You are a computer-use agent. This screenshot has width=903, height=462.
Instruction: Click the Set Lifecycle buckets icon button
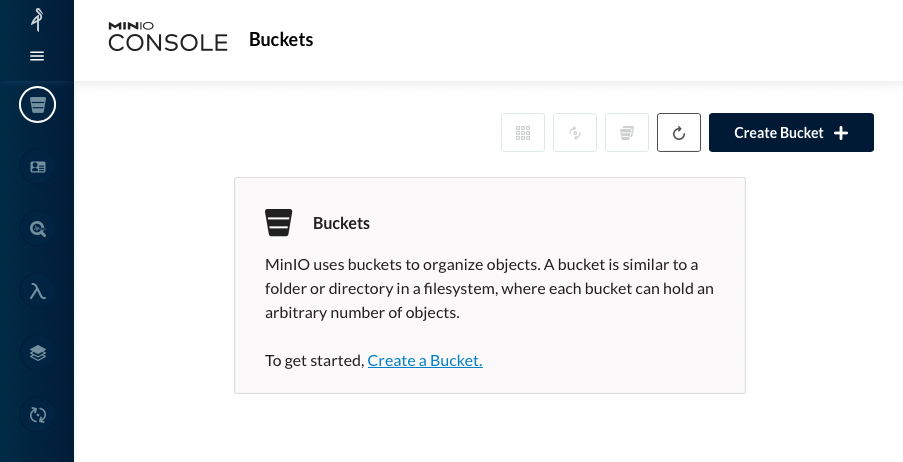(x=627, y=133)
